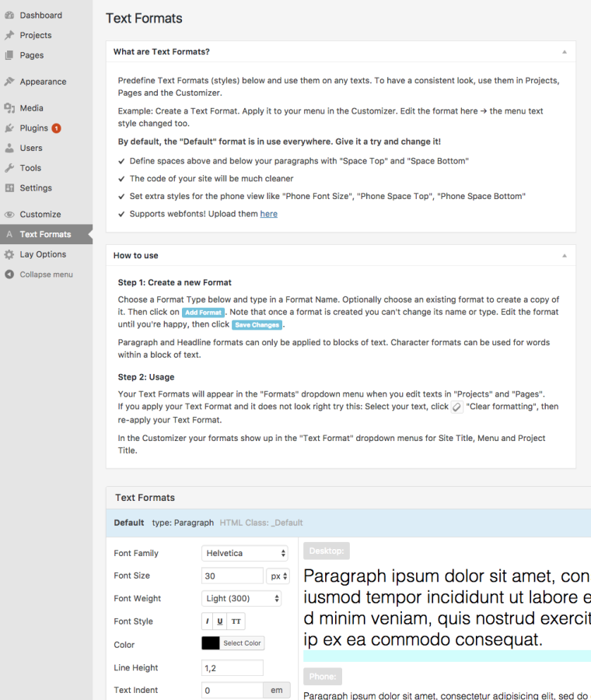Open Settings in the sidebar menu

(36, 188)
